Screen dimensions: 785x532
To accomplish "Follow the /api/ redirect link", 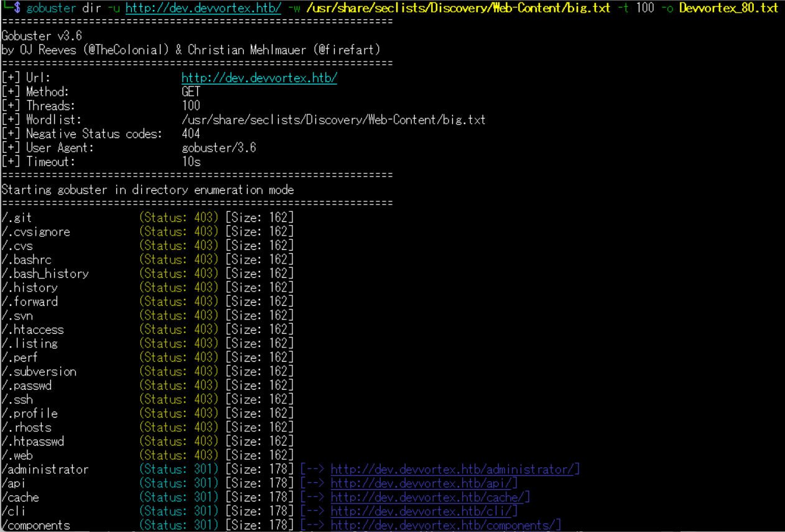I will point(424,484).
